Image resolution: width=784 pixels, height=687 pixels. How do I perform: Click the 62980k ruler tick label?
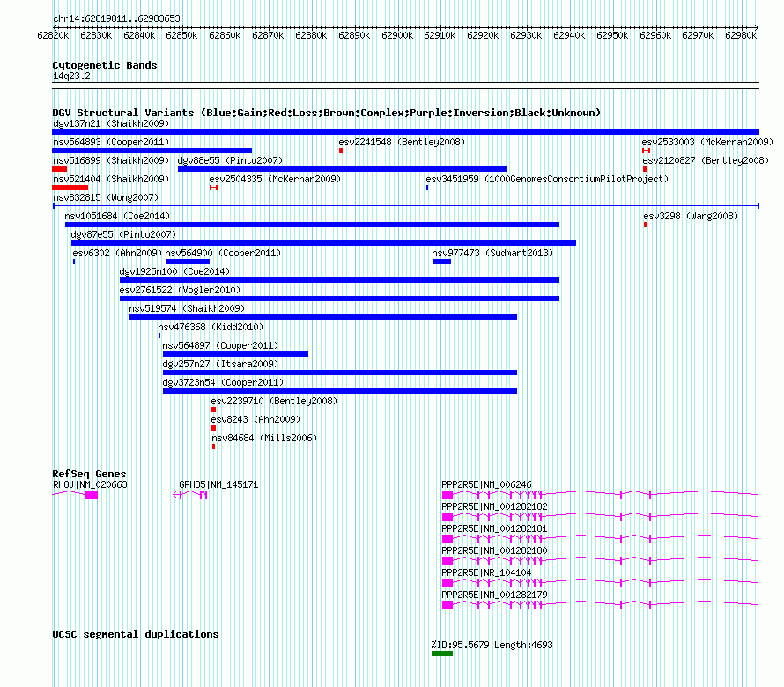(741, 36)
